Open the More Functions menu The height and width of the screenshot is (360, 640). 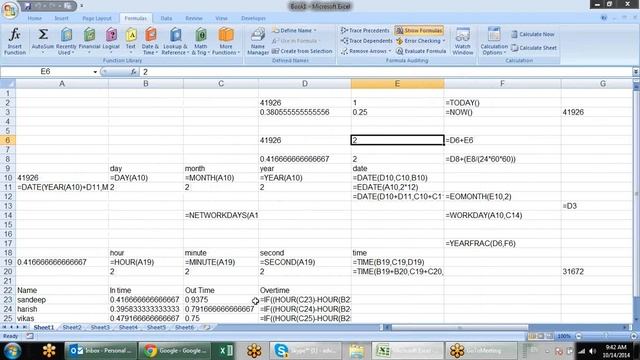(x=226, y=41)
